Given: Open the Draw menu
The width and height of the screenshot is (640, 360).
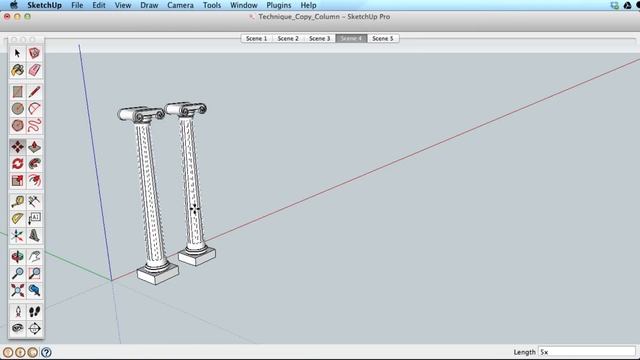Looking at the screenshot, I should pos(149,5).
